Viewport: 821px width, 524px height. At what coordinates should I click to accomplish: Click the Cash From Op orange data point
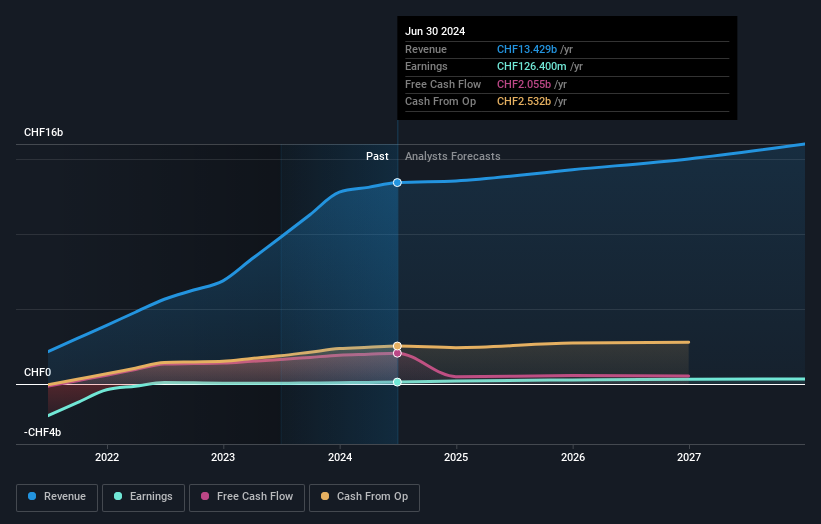click(x=397, y=346)
